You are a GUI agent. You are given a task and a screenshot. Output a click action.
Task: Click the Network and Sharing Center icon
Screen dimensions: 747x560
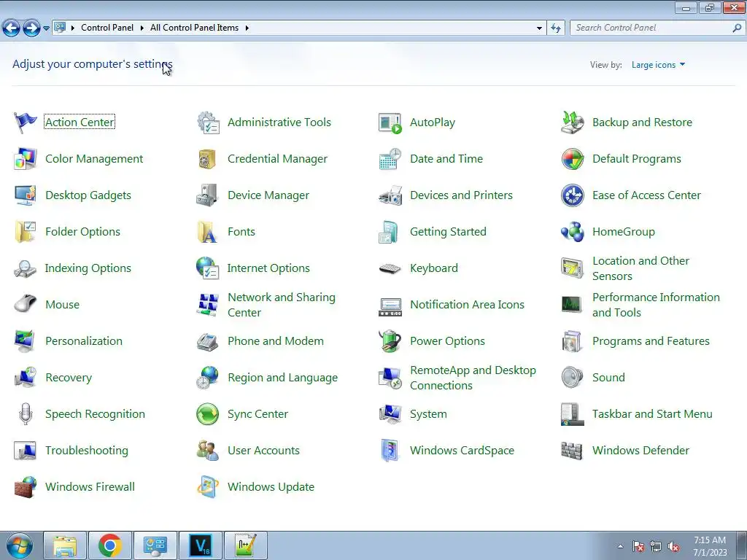click(x=208, y=305)
